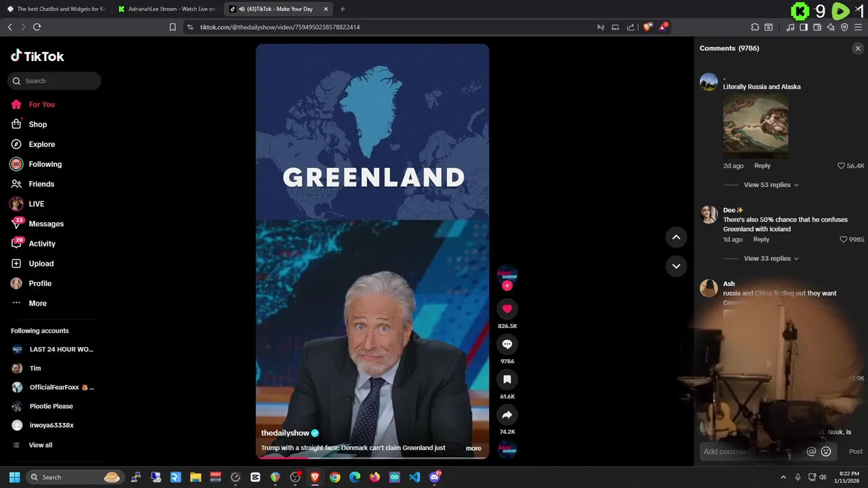Open Google Chrome from the taskbar
Screen dimensions: 868x488
[335, 477]
